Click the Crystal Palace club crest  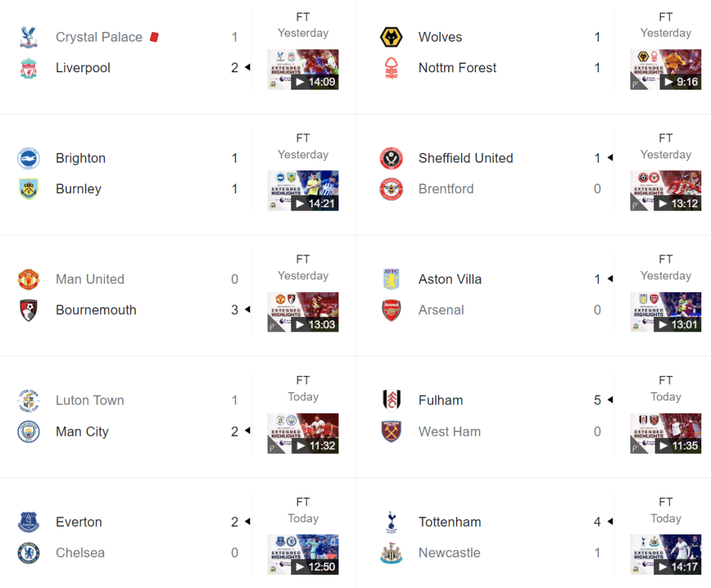pos(28,38)
